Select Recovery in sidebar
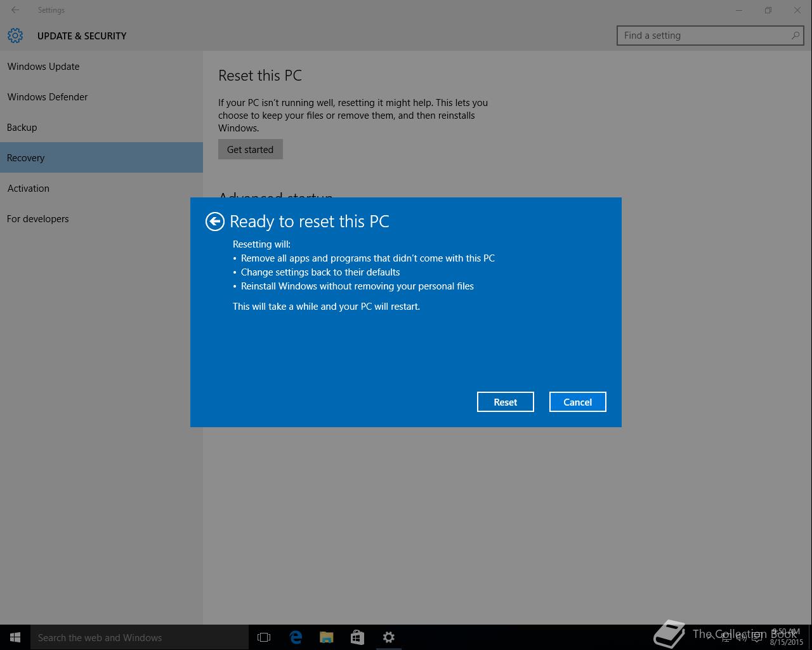This screenshot has height=650, width=812. (x=101, y=157)
